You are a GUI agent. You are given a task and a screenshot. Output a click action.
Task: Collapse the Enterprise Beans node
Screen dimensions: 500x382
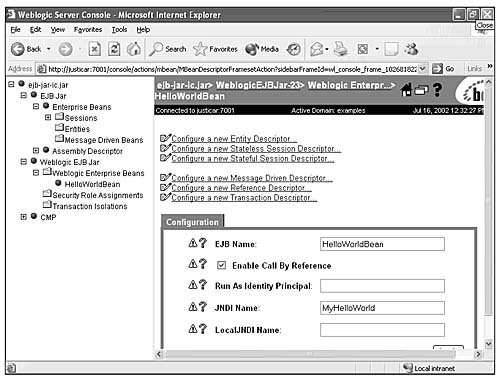[36, 106]
